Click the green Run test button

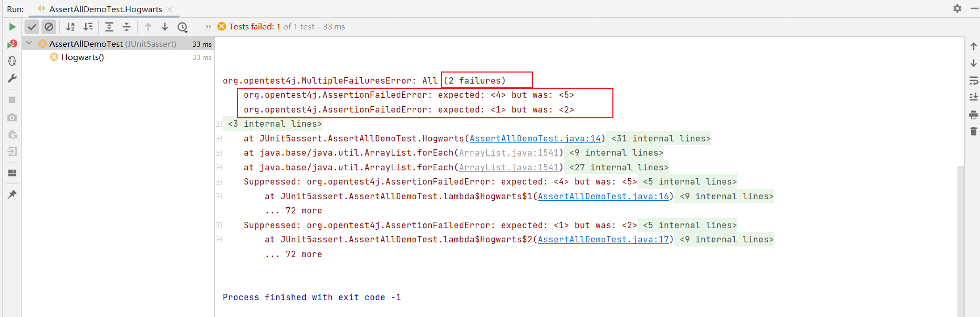[x=12, y=27]
